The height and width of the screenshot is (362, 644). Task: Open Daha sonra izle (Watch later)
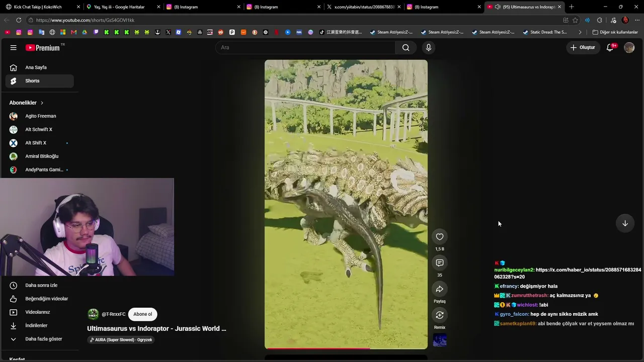pos(39,286)
